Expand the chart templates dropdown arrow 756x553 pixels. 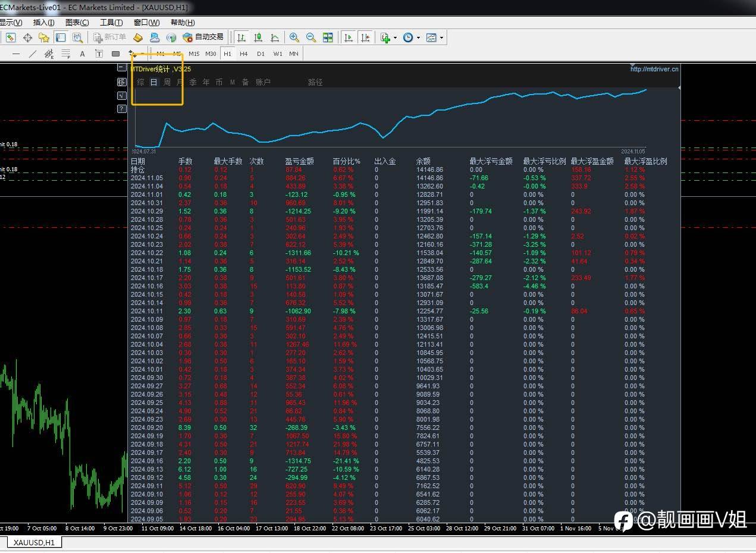(441, 37)
